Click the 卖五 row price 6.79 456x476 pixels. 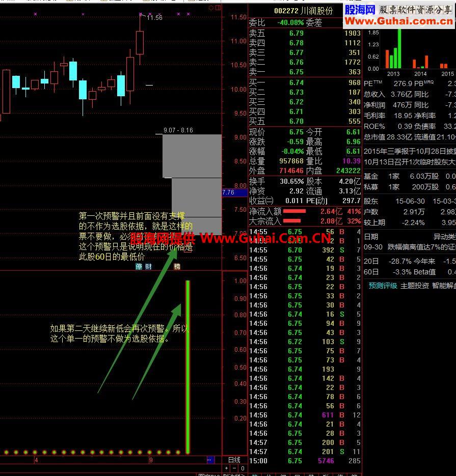pyautogui.click(x=296, y=33)
